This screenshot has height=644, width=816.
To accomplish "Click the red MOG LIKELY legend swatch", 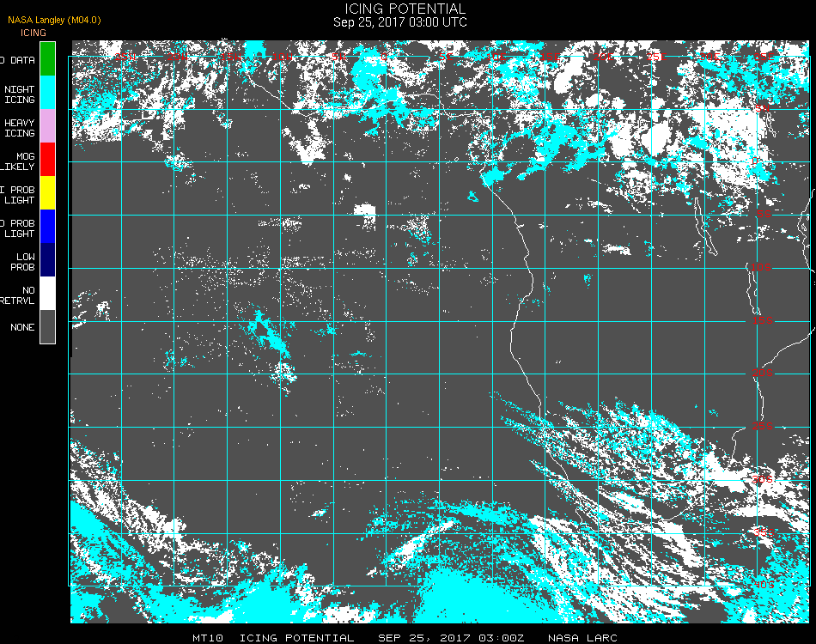I will [47, 159].
